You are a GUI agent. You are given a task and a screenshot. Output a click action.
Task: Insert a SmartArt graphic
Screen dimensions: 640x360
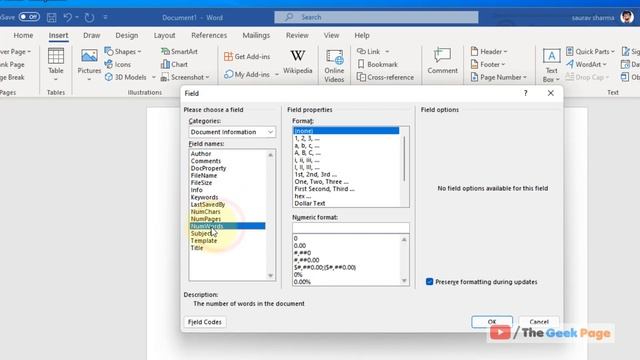click(179, 51)
